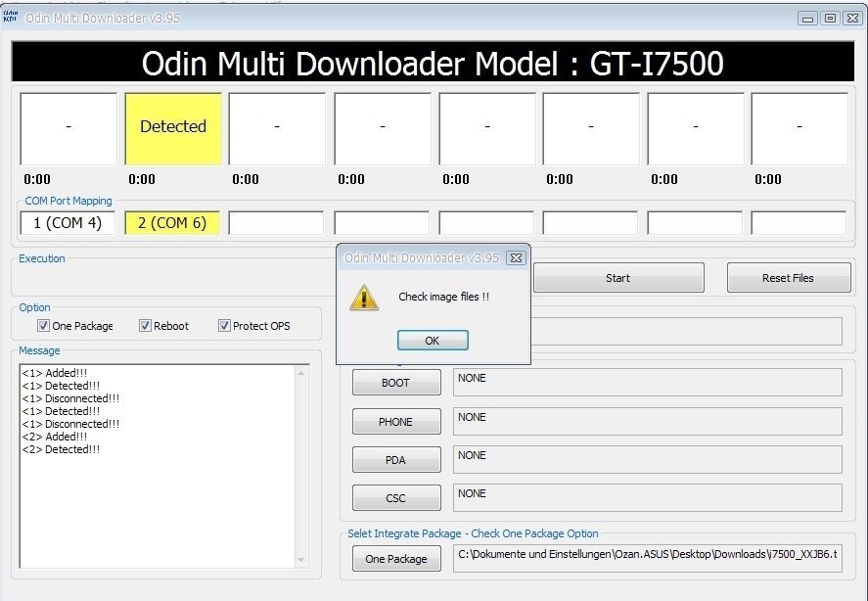
Task: Click the Odin app icon in the title bar
Action: [x=10, y=17]
